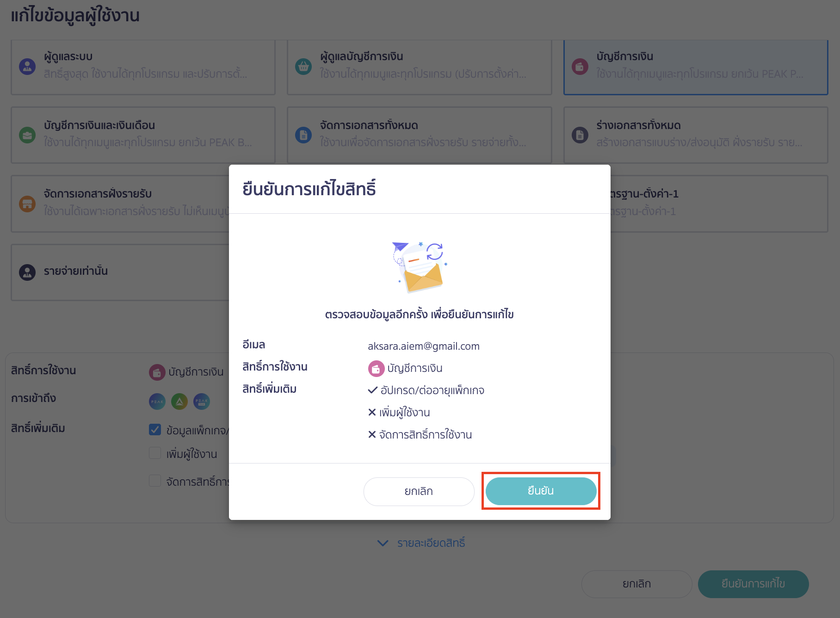840x618 pixels.
Task: Click the PEAK Tax access icon
Action: 202,402
